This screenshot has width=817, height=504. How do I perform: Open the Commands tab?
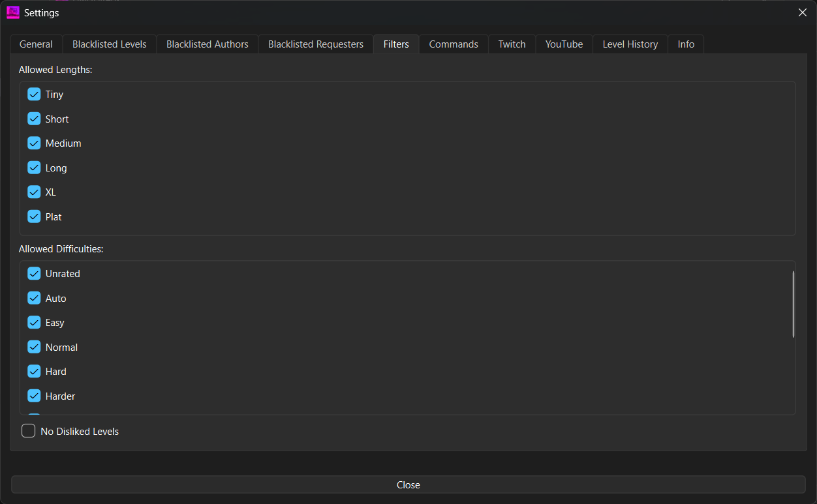click(454, 44)
